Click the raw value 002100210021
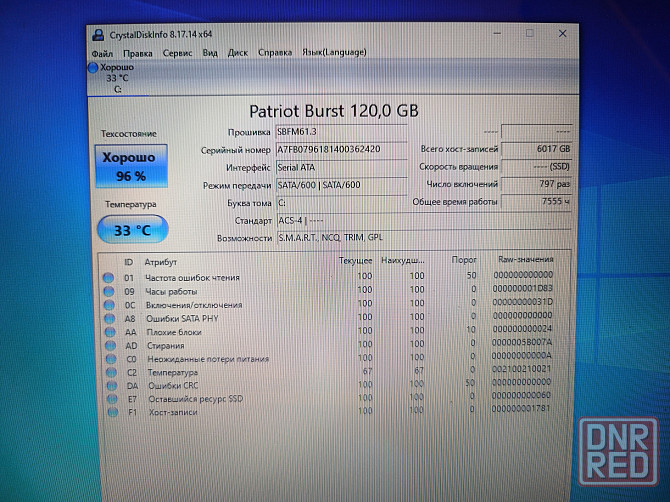The image size is (670, 502). pos(521,369)
